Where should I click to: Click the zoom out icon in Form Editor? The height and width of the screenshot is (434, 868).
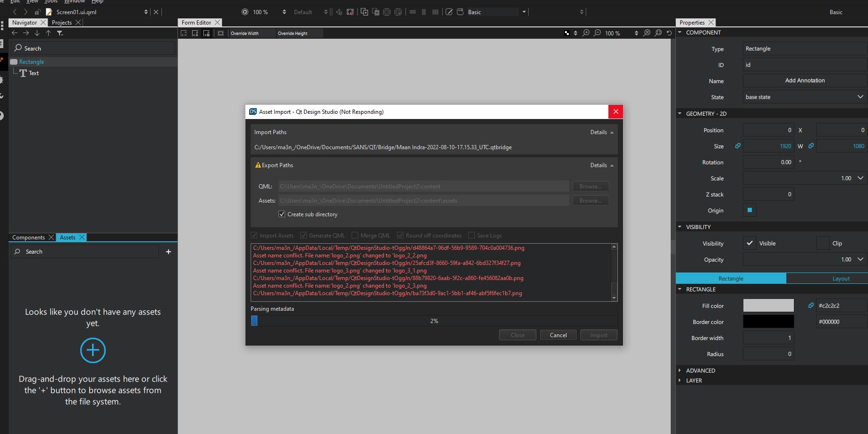point(598,33)
